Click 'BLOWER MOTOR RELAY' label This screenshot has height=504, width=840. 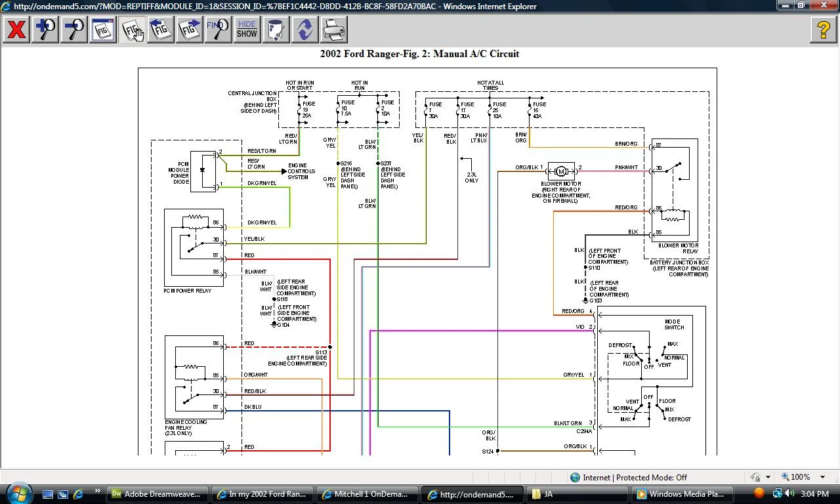point(679,248)
